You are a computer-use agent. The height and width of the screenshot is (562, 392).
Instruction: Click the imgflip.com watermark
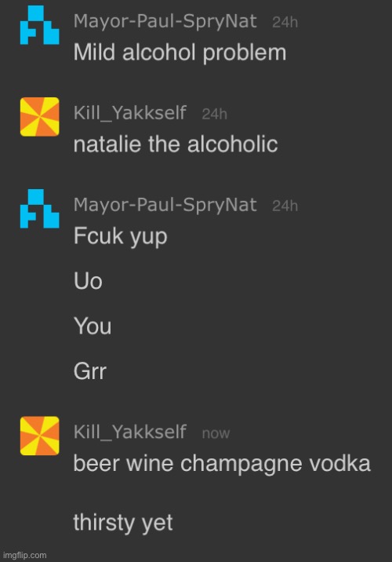[25, 555]
